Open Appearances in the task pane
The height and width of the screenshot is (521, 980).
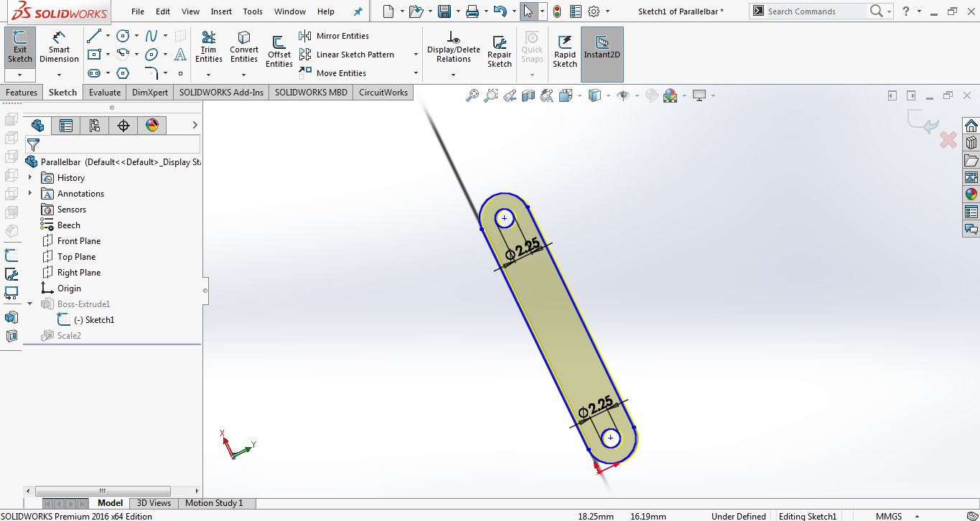coord(971,194)
